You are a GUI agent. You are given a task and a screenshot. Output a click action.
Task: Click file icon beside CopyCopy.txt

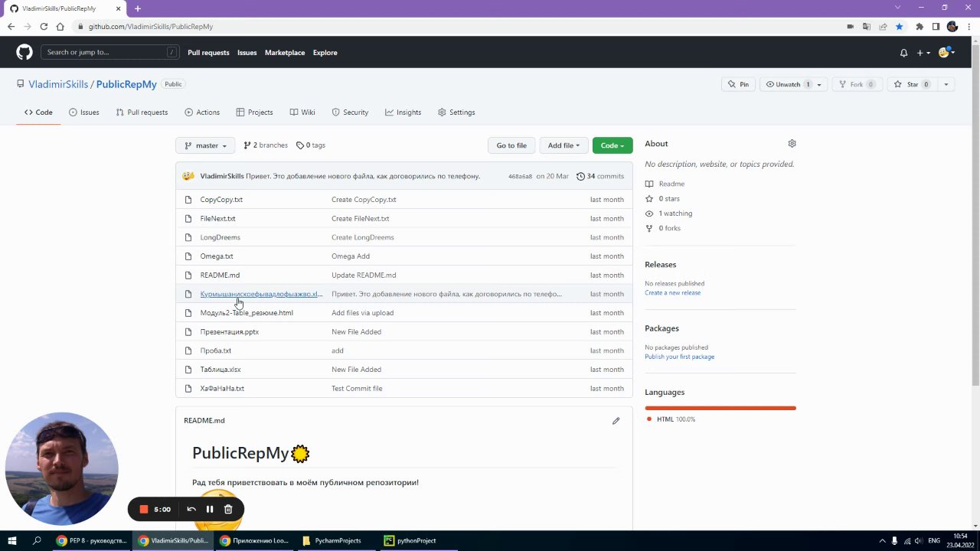click(x=188, y=200)
